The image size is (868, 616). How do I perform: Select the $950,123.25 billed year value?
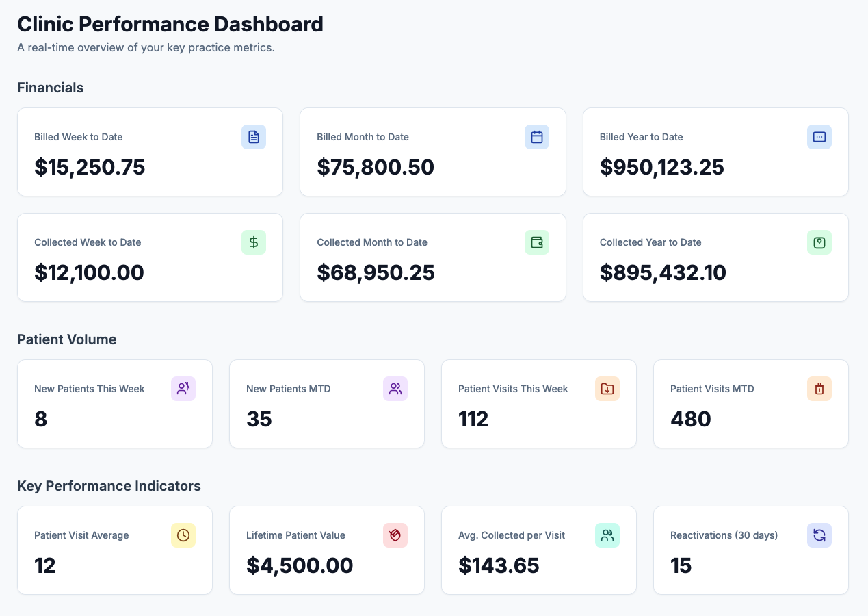tap(662, 168)
